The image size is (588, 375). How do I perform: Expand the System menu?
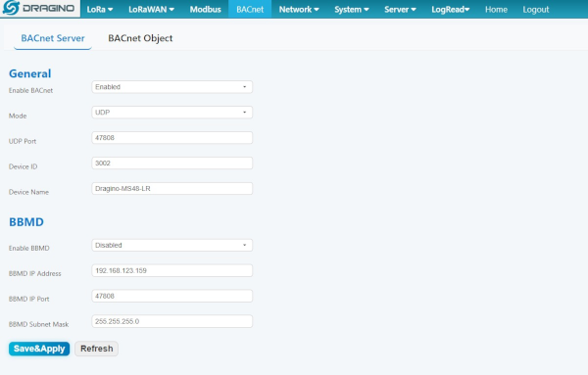tap(352, 10)
